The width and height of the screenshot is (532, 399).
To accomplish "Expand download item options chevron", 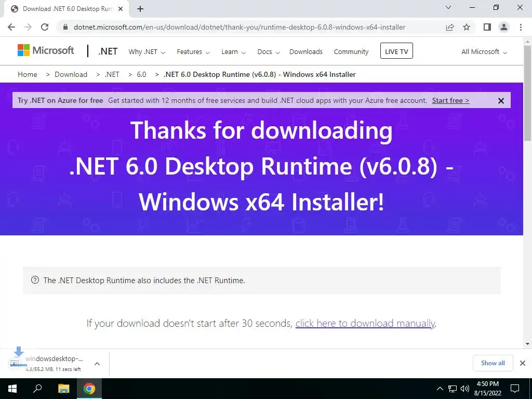I will click(97, 364).
